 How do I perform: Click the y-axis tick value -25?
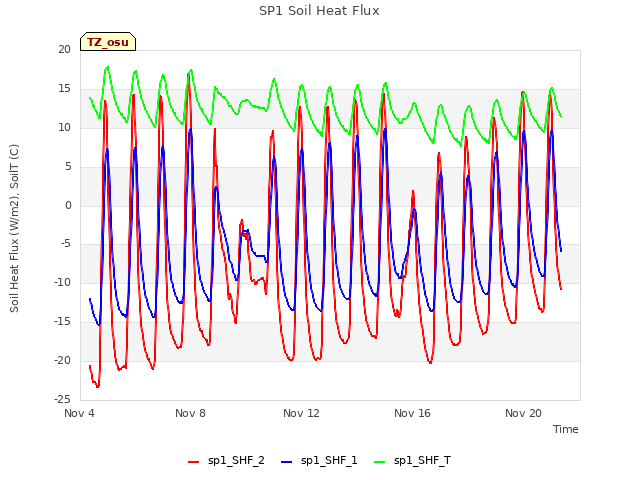62,399
